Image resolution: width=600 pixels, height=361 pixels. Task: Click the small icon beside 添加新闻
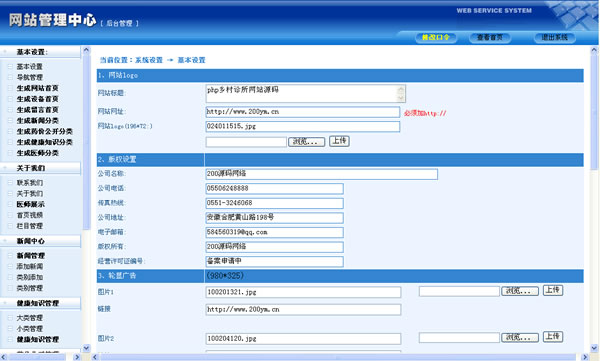point(10,266)
